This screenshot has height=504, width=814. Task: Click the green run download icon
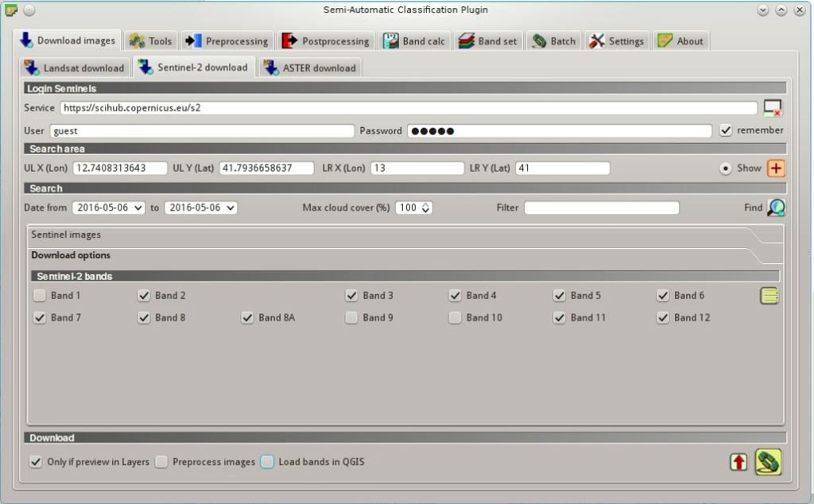[769, 462]
